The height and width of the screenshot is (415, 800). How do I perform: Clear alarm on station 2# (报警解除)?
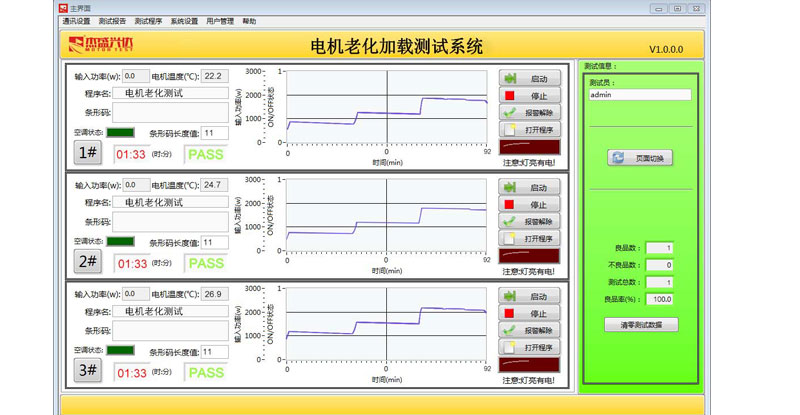[x=529, y=222]
